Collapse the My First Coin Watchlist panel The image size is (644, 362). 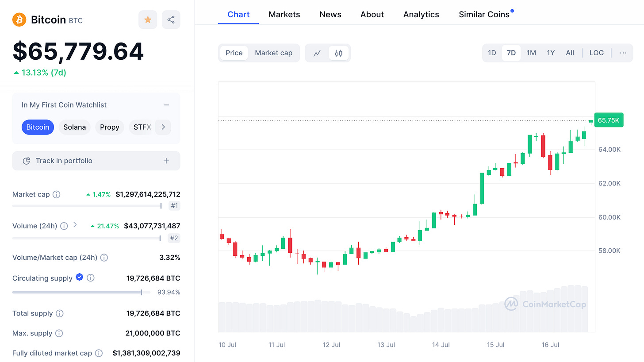click(166, 105)
